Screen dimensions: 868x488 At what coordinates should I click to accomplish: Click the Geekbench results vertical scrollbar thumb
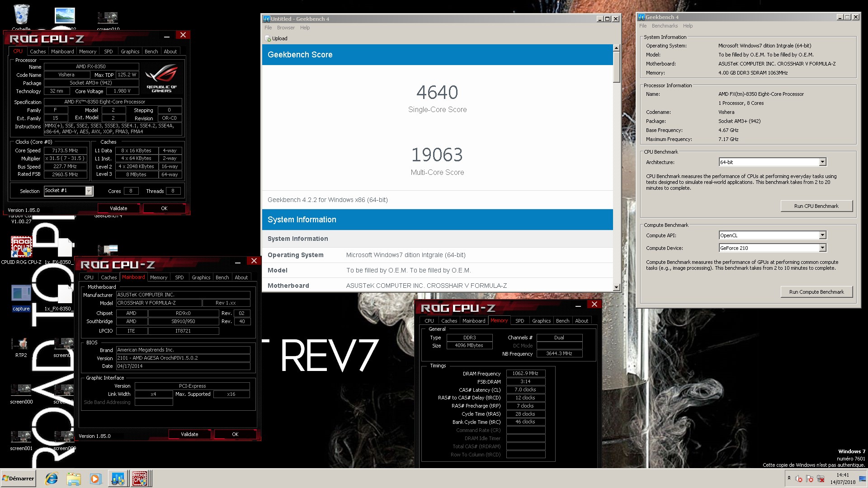pyautogui.click(x=616, y=67)
